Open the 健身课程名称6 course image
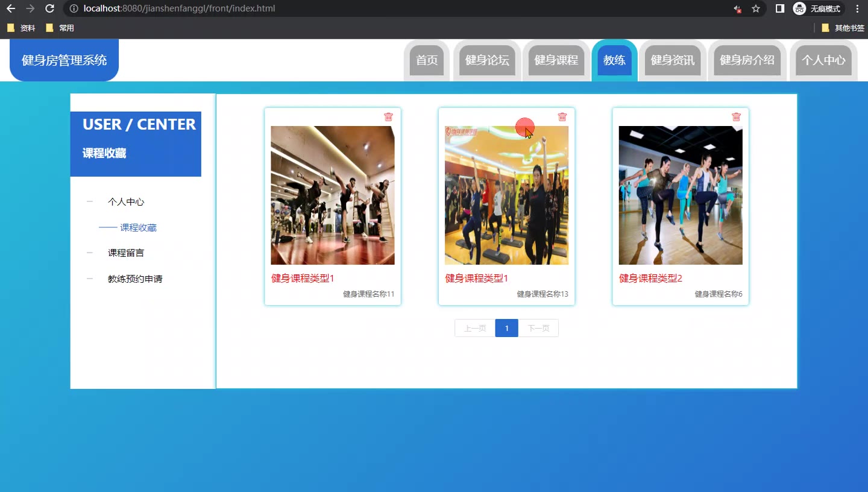This screenshot has height=492, width=868. 681,195
